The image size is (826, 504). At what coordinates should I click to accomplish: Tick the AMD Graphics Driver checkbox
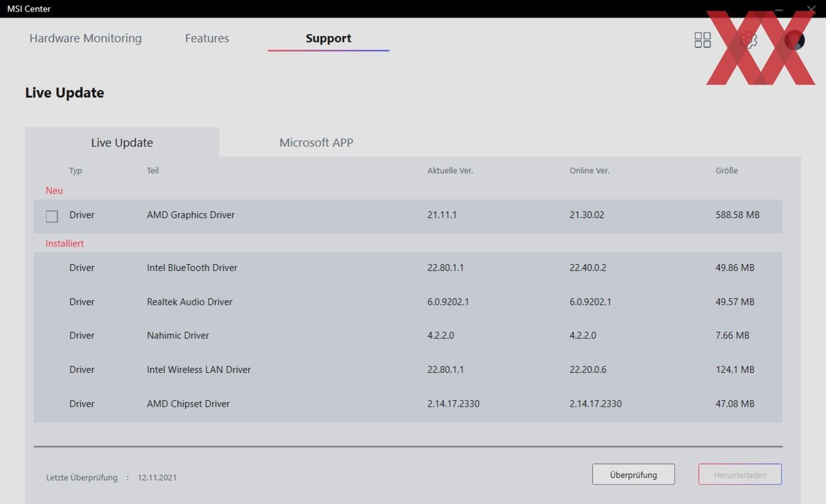[x=52, y=216]
